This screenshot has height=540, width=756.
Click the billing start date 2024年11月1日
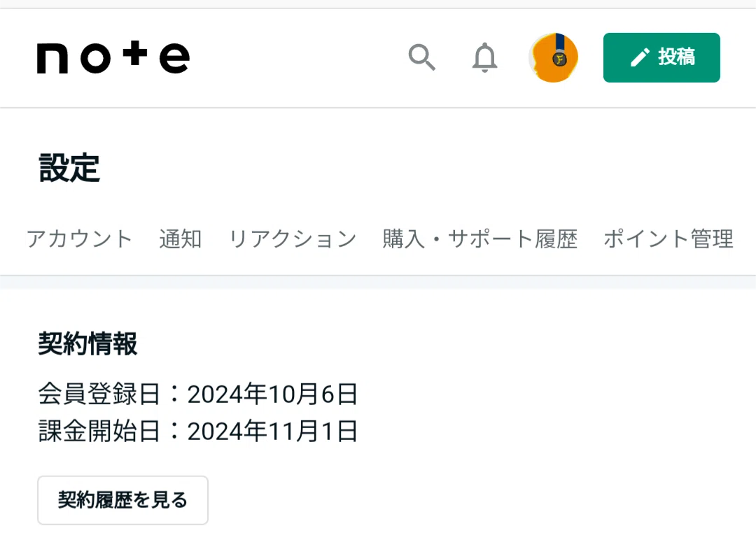click(x=272, y=431)
